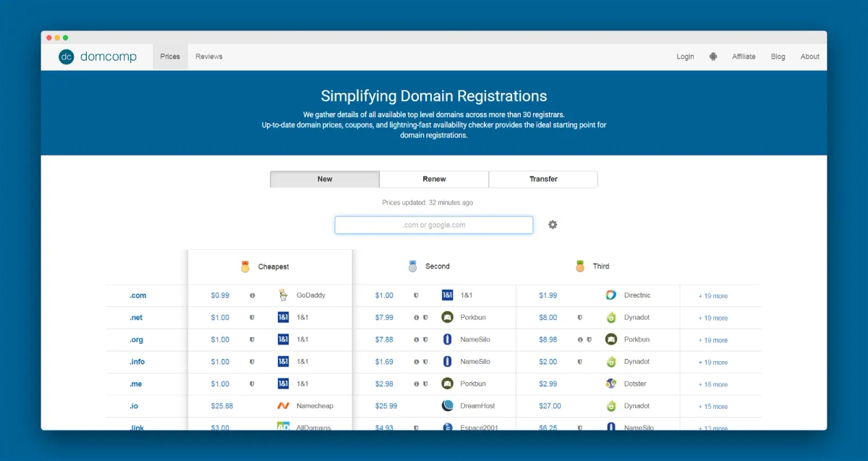
Task: Click the GoDaddy logo in .com row
Action: pos(284,295)
